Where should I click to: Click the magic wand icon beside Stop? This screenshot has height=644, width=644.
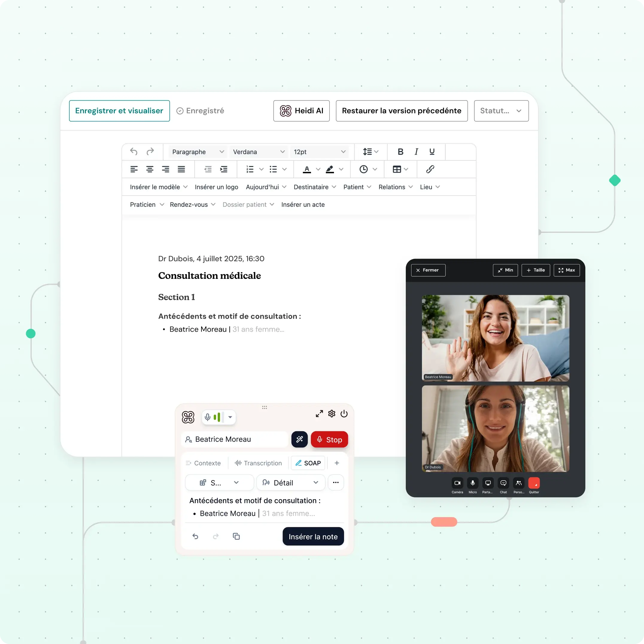299,439
